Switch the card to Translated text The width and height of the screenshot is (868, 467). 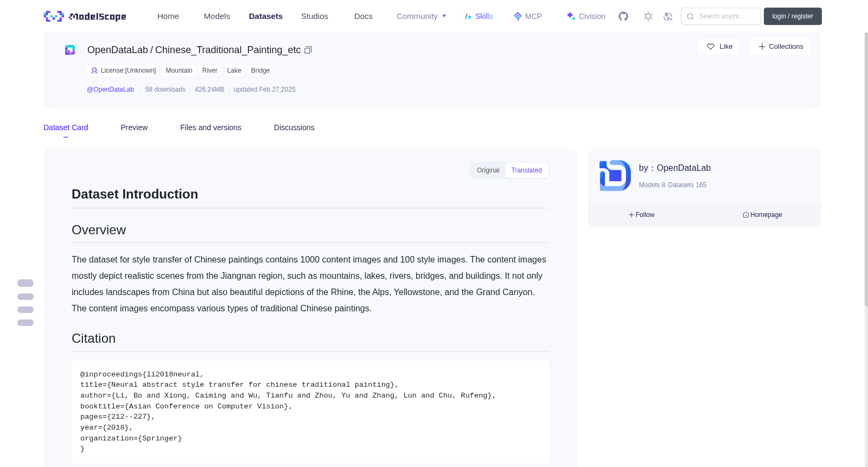click(526, 170)
